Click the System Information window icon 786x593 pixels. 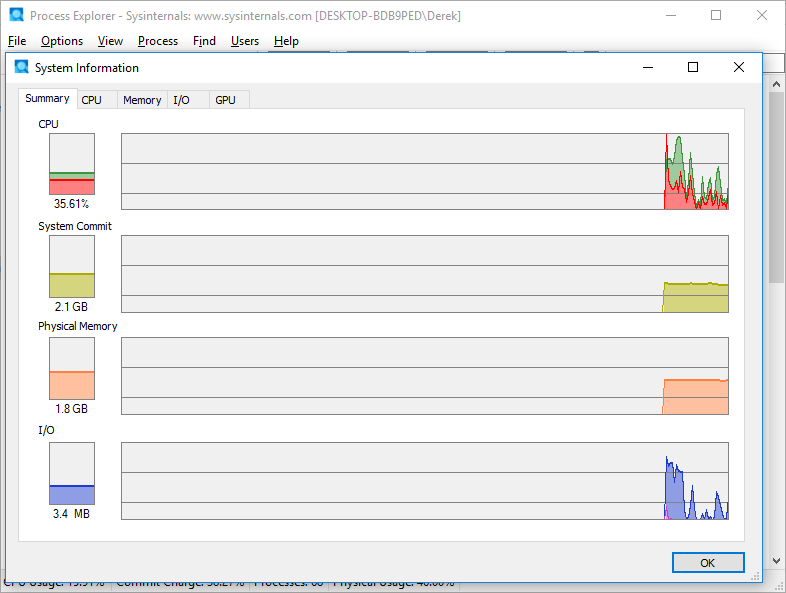(22, 67)
